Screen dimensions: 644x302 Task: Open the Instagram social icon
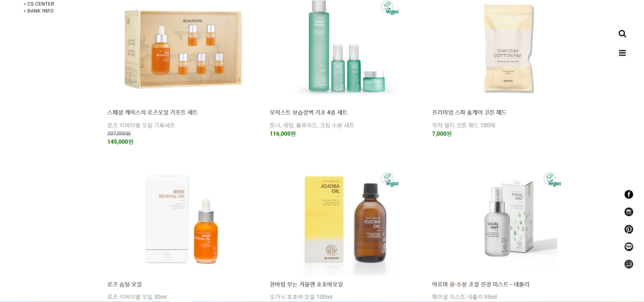(629, 212)
